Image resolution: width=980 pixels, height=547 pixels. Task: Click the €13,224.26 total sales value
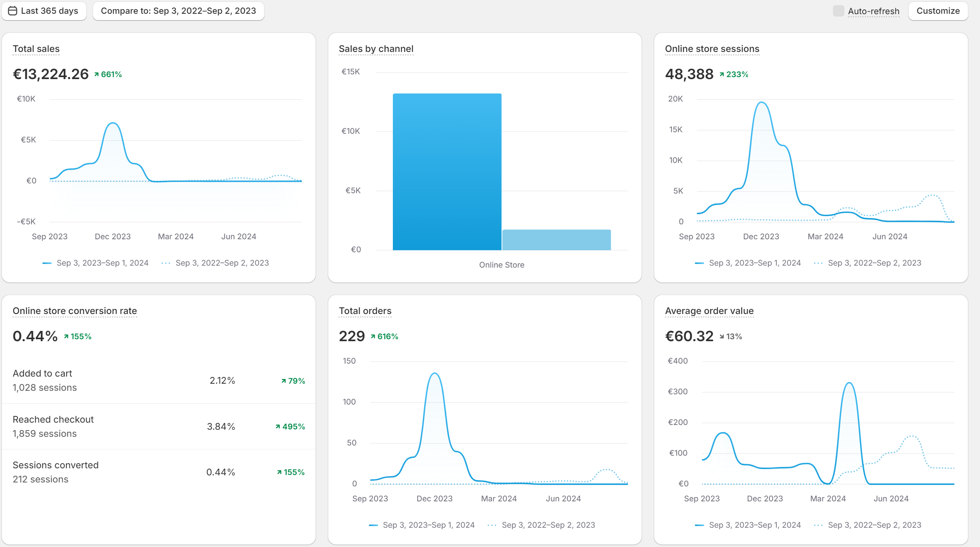(51, 74)
